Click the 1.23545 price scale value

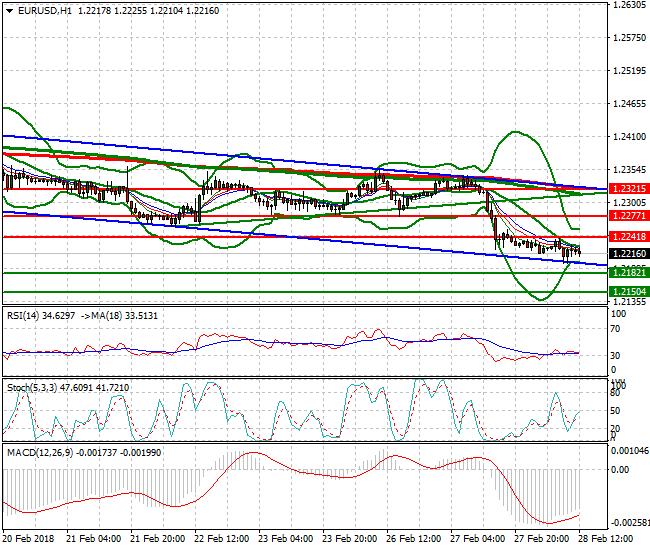click(629, 170)
